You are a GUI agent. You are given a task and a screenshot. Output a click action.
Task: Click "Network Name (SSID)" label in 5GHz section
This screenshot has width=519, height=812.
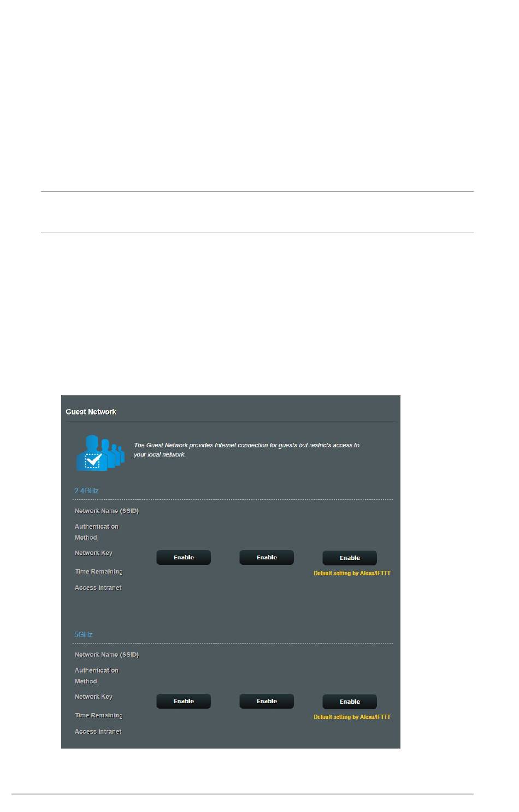click(107, 655)
